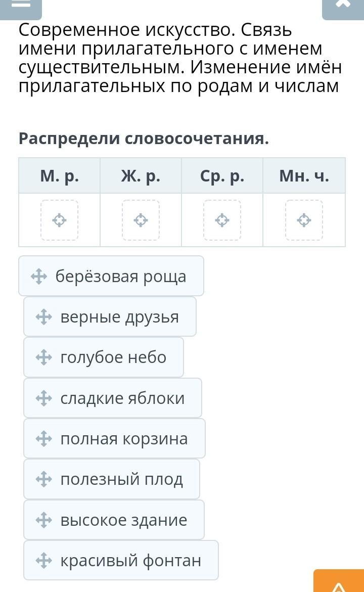Screen dimensions: 364x592
Task: Click the drop target under Мн. ч.
Action: 304,220
